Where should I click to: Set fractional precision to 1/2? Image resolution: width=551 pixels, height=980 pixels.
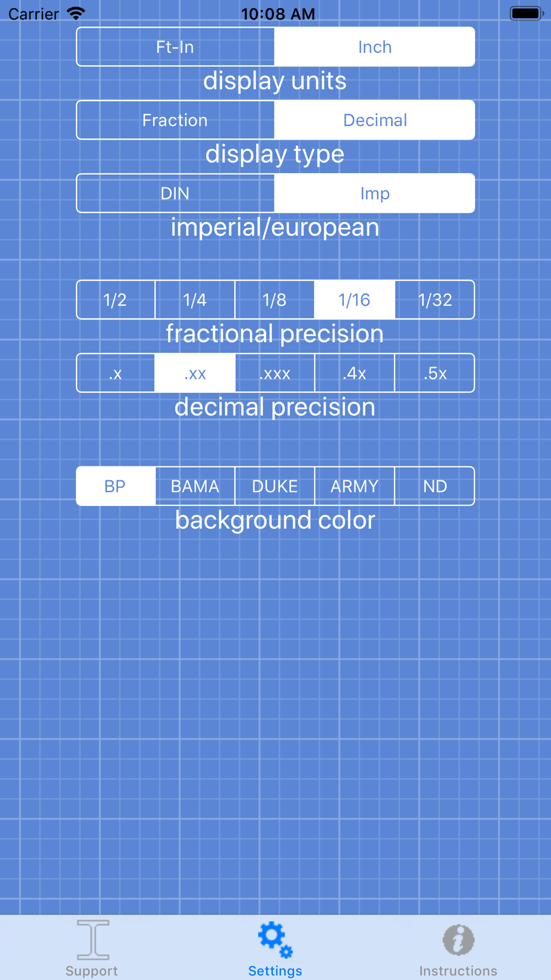(116, 300)
